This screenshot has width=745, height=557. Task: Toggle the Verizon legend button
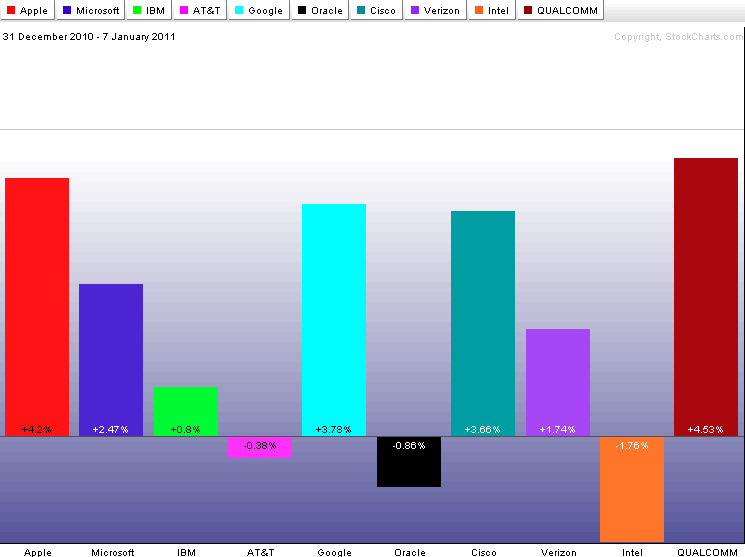click(x=435, y=10)
